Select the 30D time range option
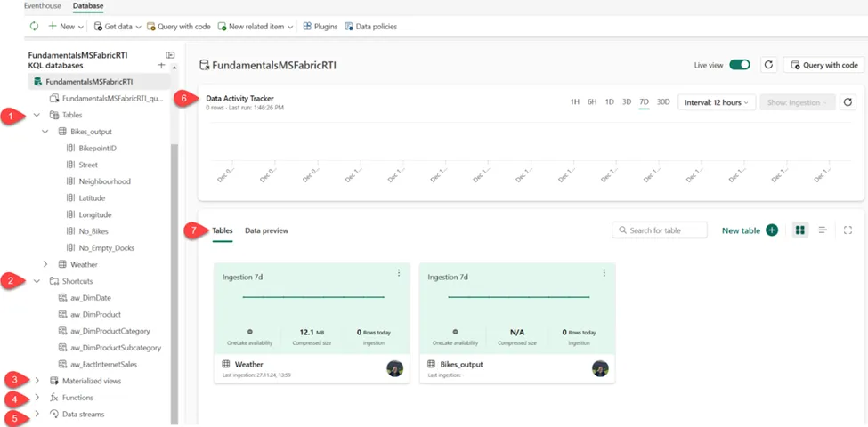This screenshot has height=427, width=868. 663,102
